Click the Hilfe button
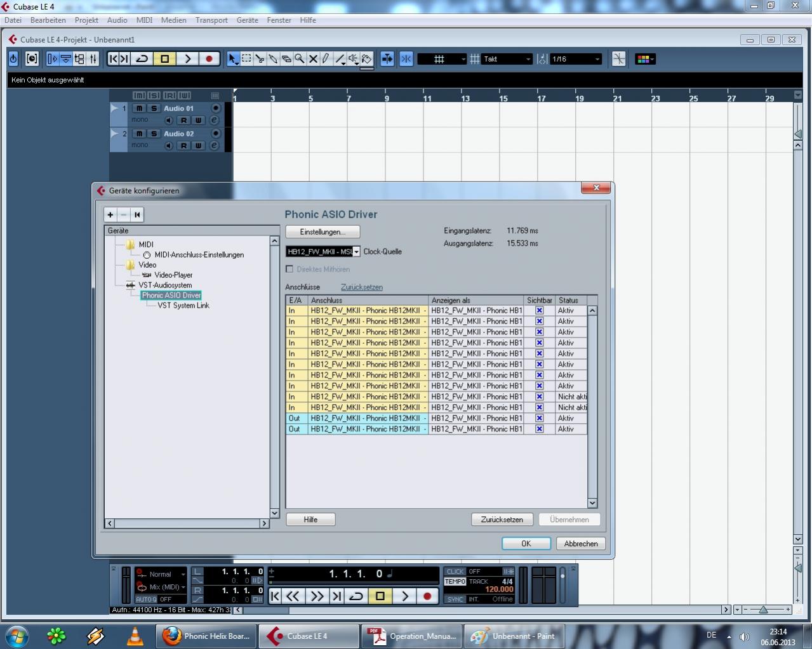 click(310, 520)
